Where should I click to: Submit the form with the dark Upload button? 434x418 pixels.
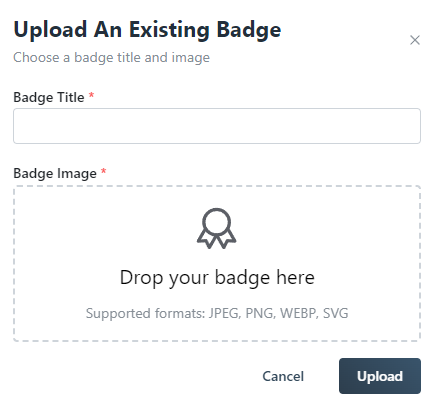click(x=380, y=376)
